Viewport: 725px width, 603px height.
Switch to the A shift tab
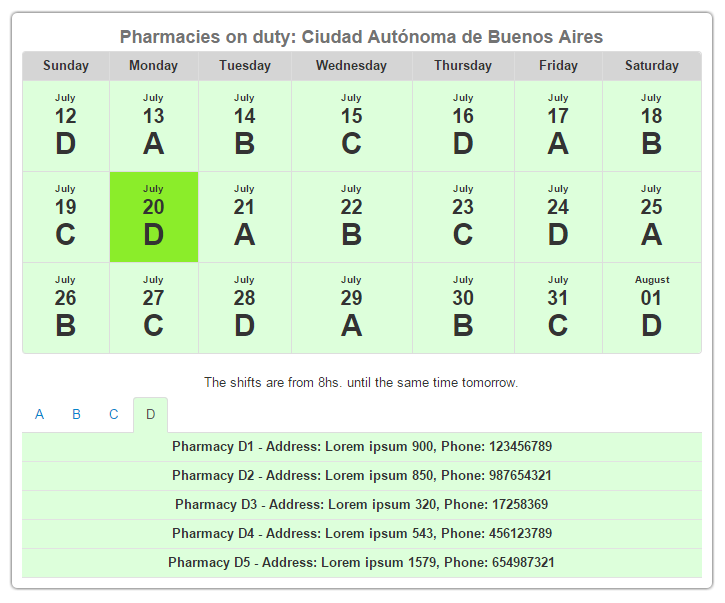(x=39, y=414)
